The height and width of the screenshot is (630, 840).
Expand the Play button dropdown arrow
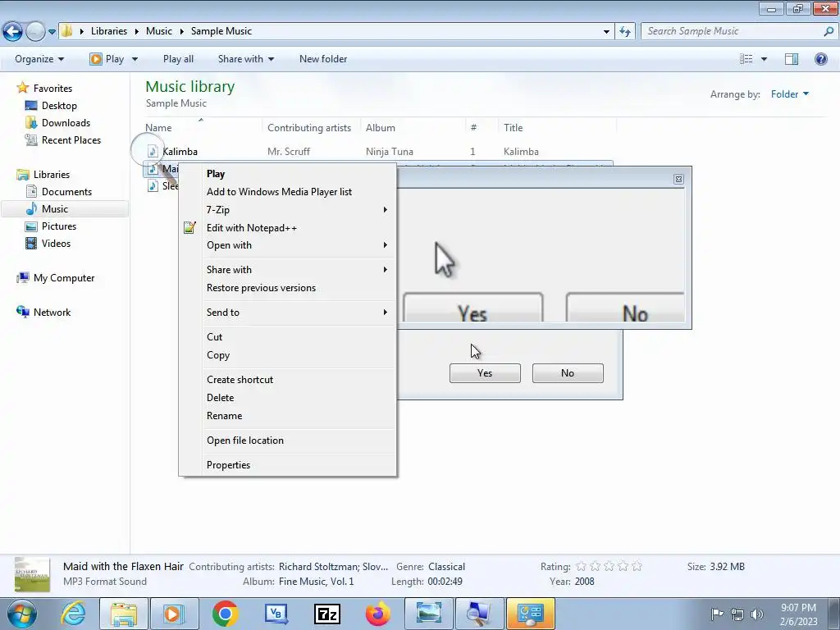pyautogui.click(x=135, y=59)
